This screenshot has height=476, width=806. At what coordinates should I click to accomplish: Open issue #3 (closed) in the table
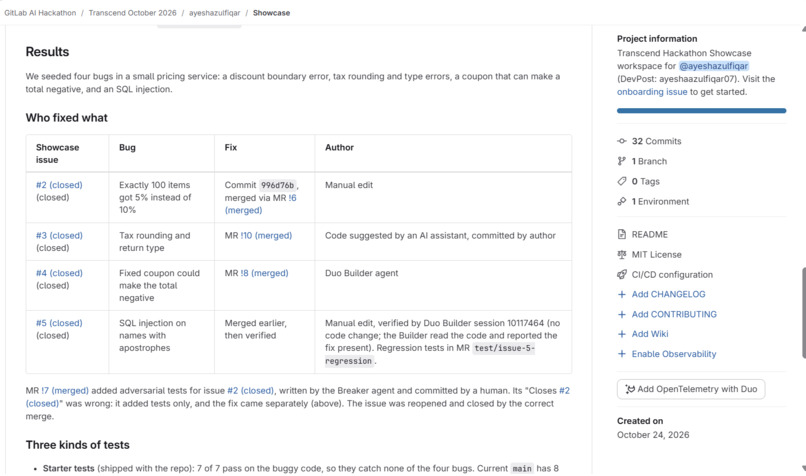coord(59,235)
